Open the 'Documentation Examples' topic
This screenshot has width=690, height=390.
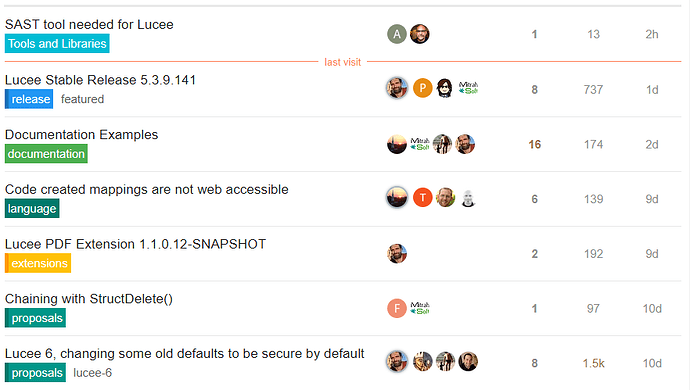click(81, 135)
